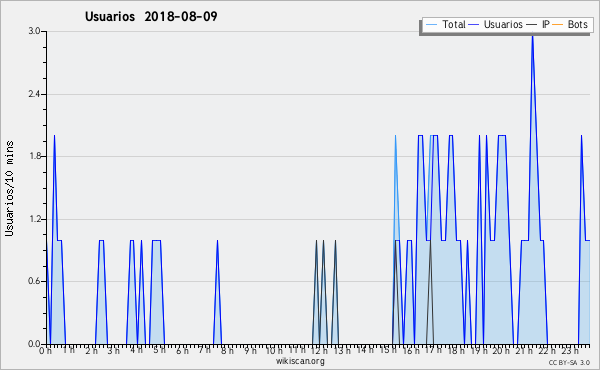
Task: Click the IP legend entry
Action: pyautogui.click(x=538, y=24)
